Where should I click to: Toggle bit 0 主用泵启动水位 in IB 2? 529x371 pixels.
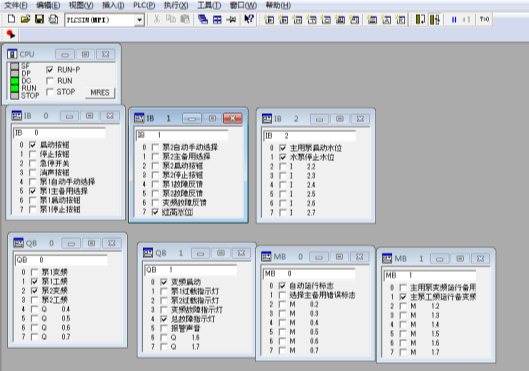point(283,148)
